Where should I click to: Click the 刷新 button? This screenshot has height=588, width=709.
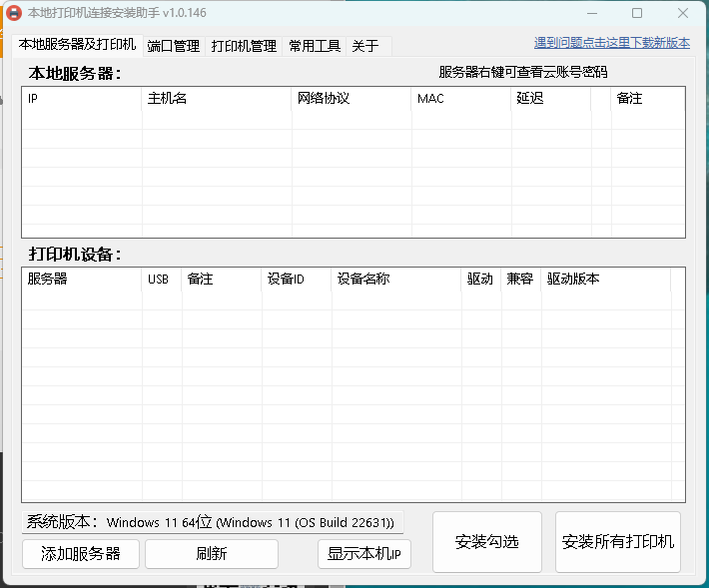tap(212, 553)
